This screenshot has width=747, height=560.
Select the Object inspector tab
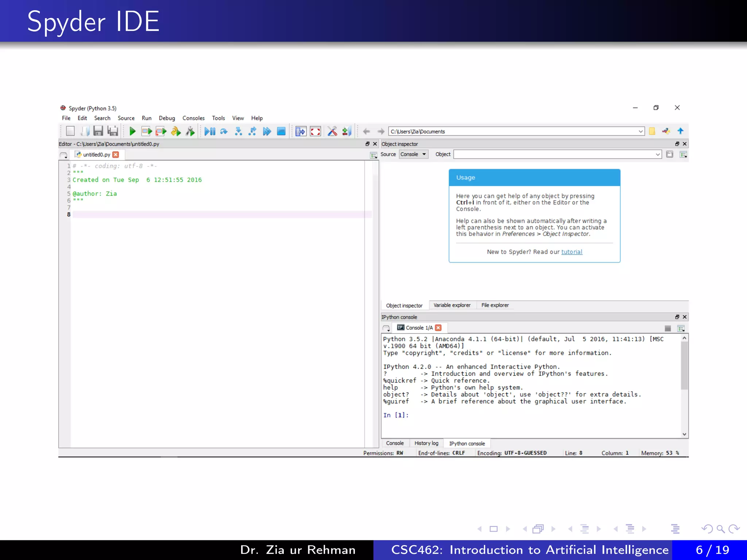point(404,306)
